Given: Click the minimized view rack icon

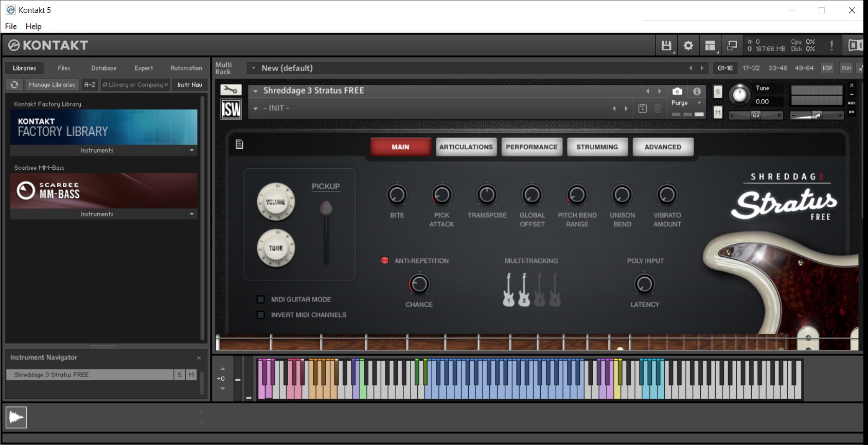Looking at the screenshot, I should coord(732,45).
